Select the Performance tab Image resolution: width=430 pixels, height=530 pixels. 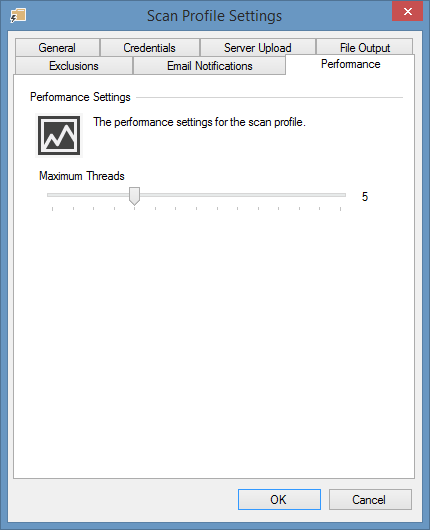350,64
